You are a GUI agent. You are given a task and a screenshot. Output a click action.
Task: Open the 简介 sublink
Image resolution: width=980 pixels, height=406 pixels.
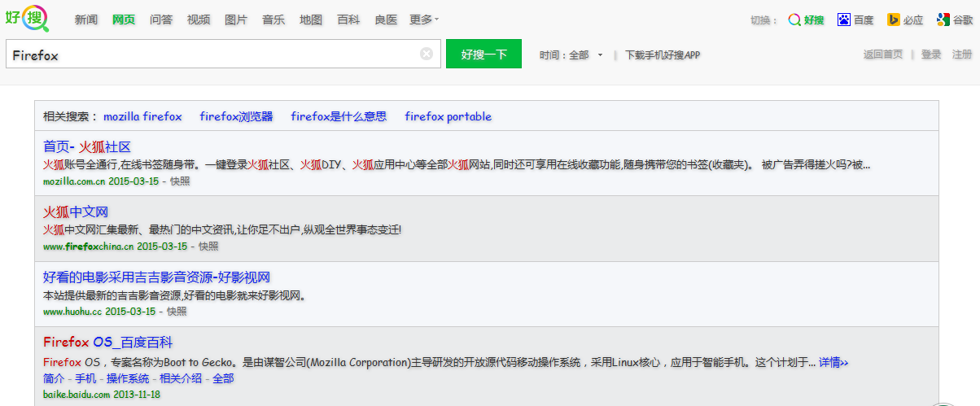coord(54,378)
